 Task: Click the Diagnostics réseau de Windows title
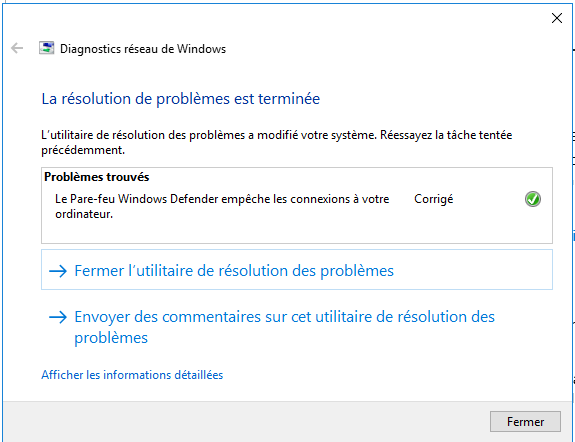pos(143,49)
